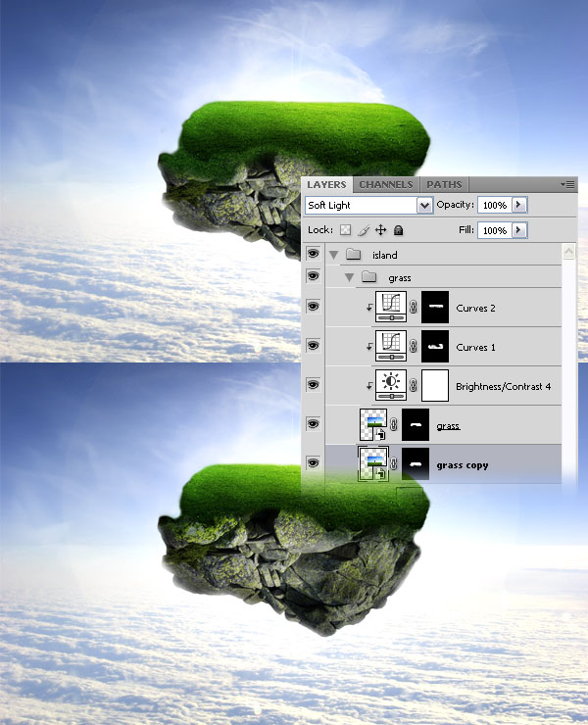Select the grass copy layer name
The width and height of the screenshot is (588, 725).
point(463,465)
